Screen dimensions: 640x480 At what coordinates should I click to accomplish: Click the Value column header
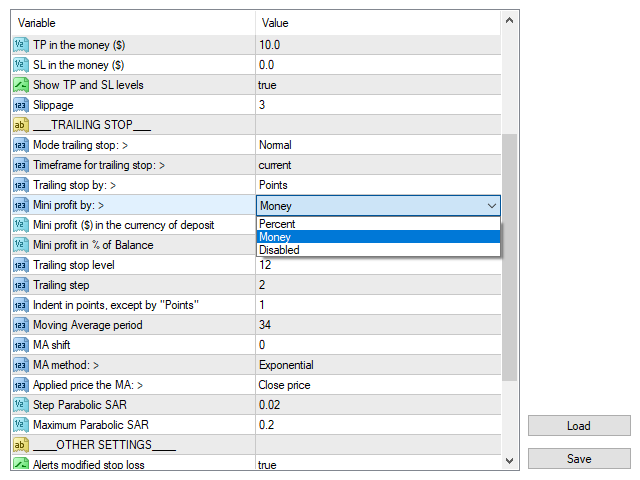(378, 23)
